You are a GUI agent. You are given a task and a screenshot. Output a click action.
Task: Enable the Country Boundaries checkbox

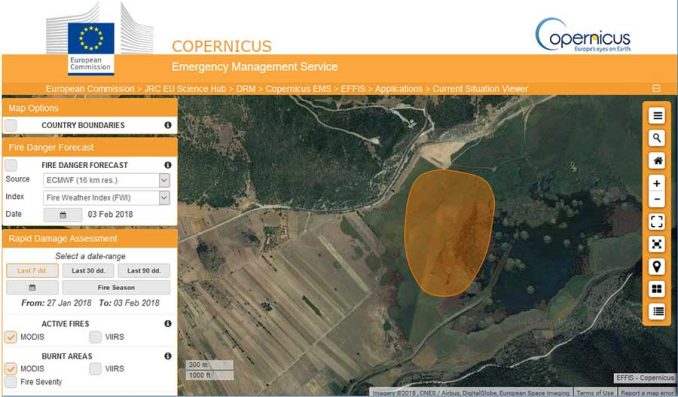(10, 125)
